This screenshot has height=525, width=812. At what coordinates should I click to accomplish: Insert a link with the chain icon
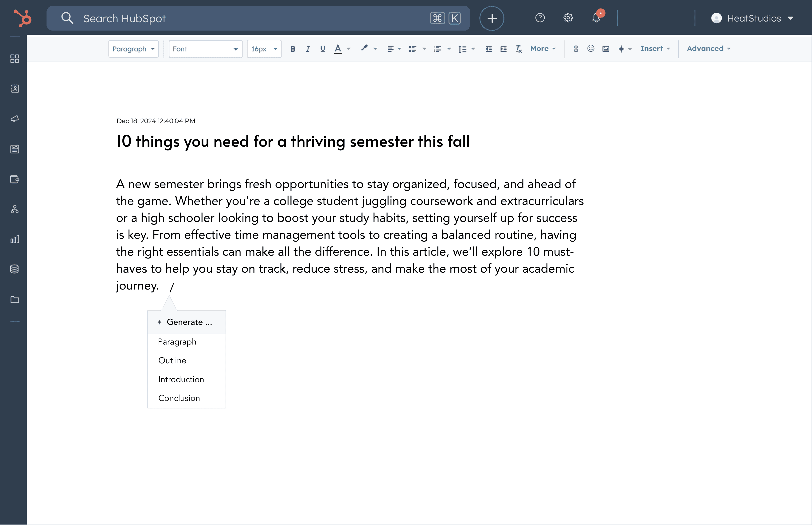pos(576,49)
